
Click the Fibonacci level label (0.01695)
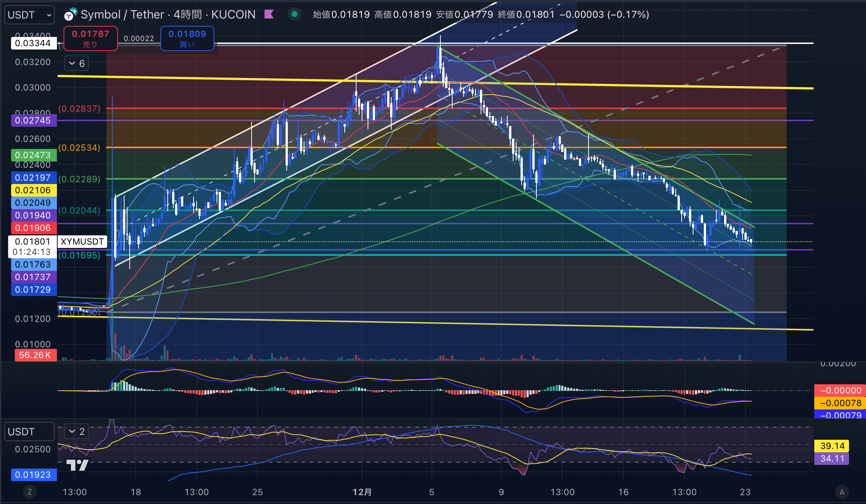[79, 255]
